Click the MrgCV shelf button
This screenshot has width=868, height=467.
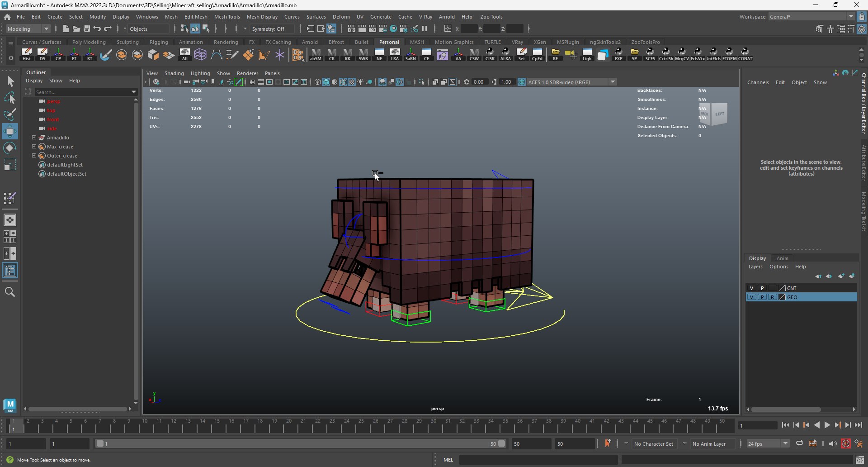(x=682, y=54)
